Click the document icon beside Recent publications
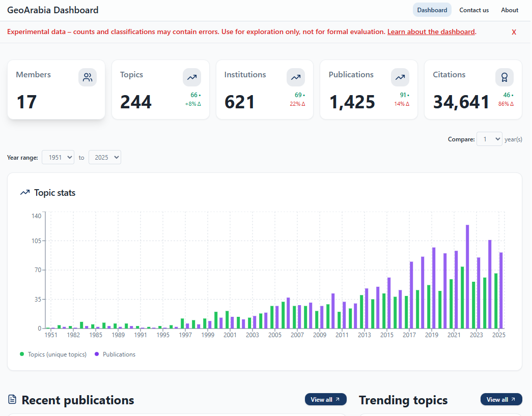Screen dimensions: 532x416 pos(12,400)
